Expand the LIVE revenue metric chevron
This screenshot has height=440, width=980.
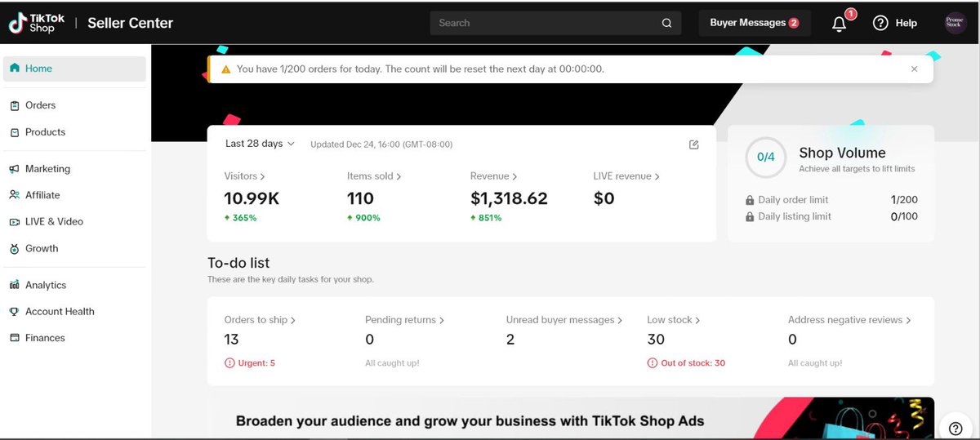tap(657, 176)
